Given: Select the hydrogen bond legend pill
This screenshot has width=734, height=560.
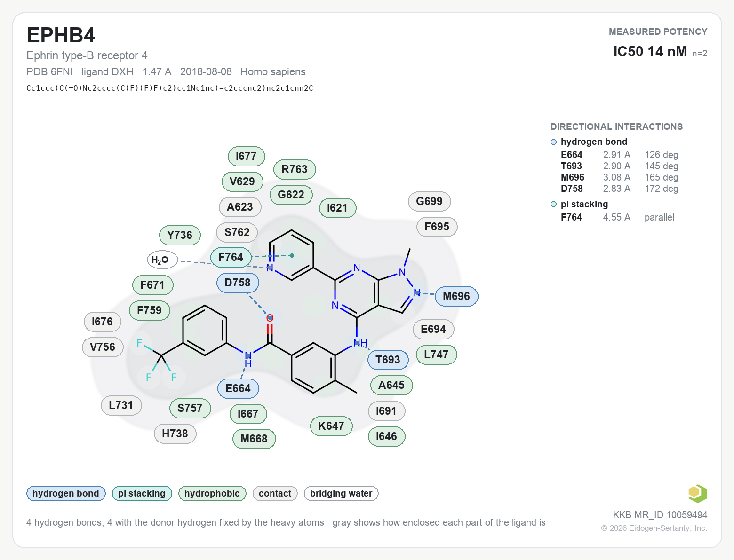Looking at the screenshot, I should [66, 493].
